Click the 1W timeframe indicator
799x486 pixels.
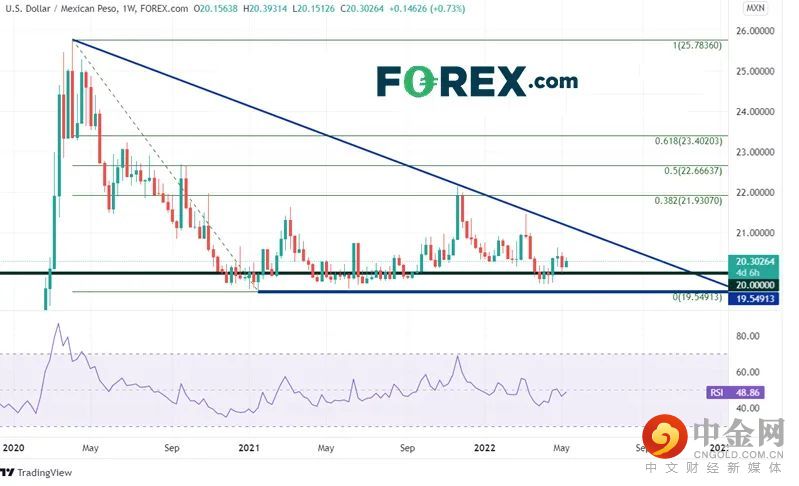[129, 9]
